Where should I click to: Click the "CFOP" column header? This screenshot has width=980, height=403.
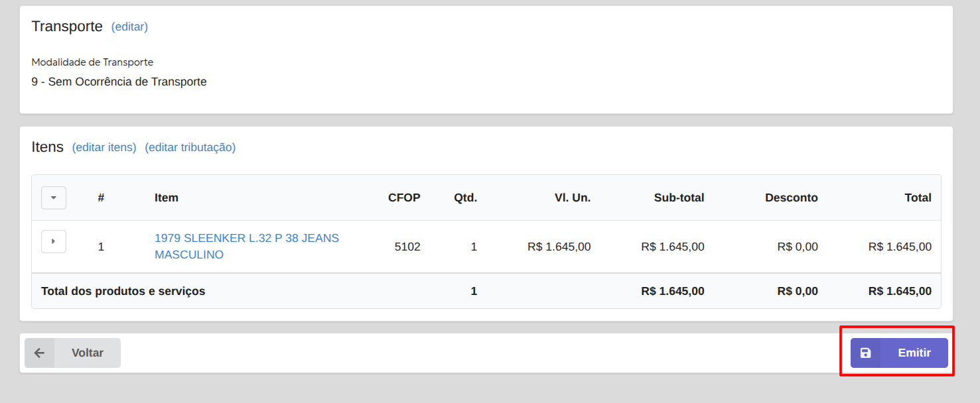pyautogui.click(x=404, y=198)
